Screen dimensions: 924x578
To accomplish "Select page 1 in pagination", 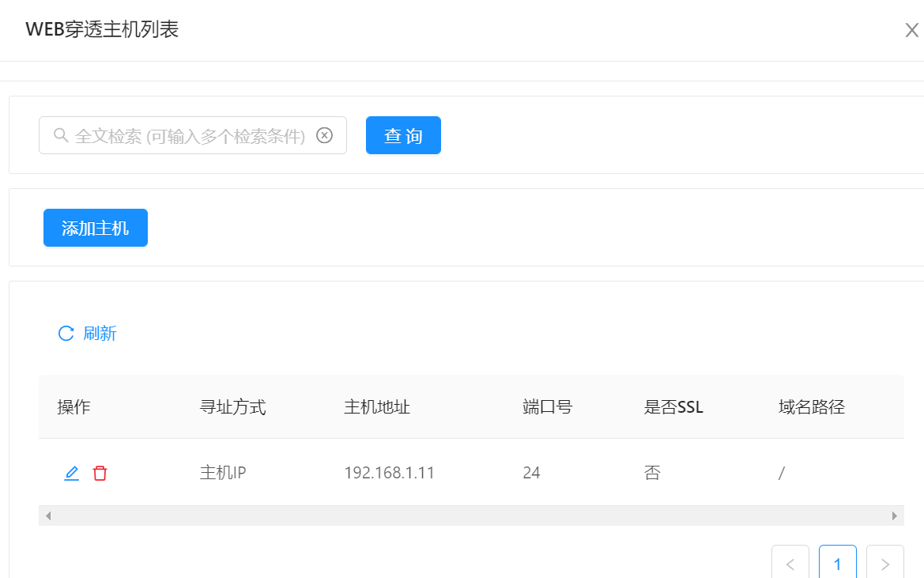I will [838, 564].
